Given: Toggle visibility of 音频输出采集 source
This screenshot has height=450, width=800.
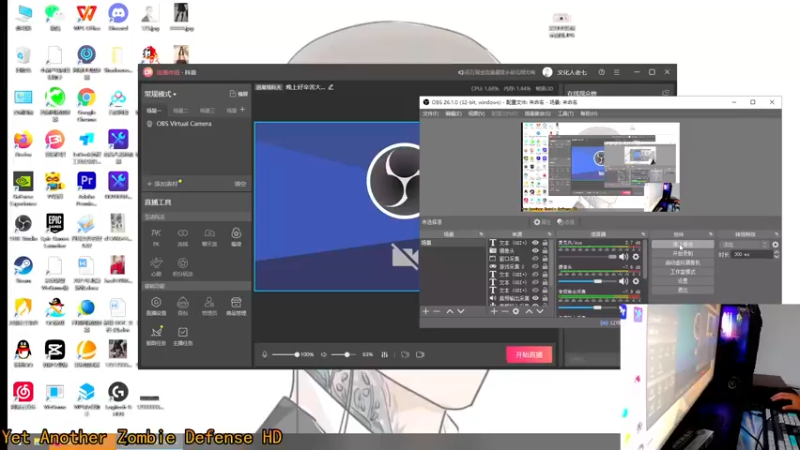Looking at the screenshot, I should (535, 298).
